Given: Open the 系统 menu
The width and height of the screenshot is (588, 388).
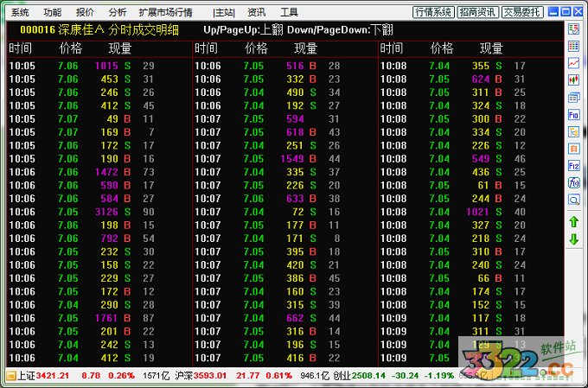Looking at the screenshot, I should (x=20, y=12).
